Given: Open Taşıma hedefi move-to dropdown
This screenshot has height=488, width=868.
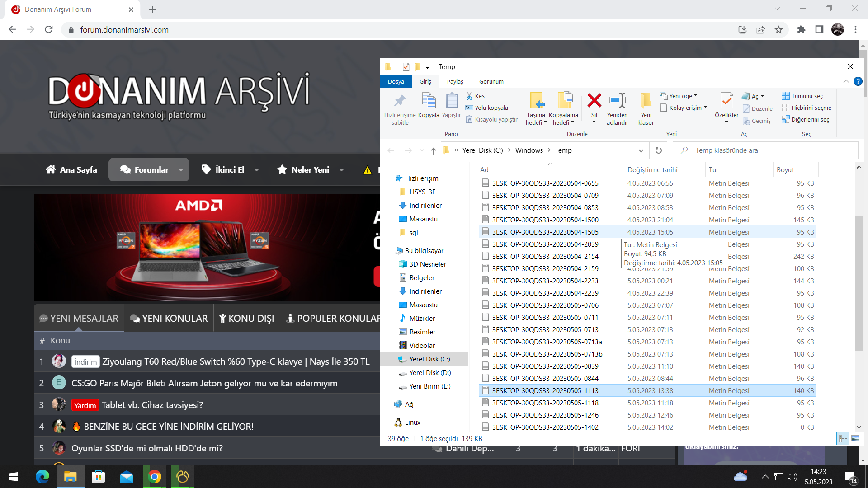Looking at the screenshot, I should (x=536, y=109).
